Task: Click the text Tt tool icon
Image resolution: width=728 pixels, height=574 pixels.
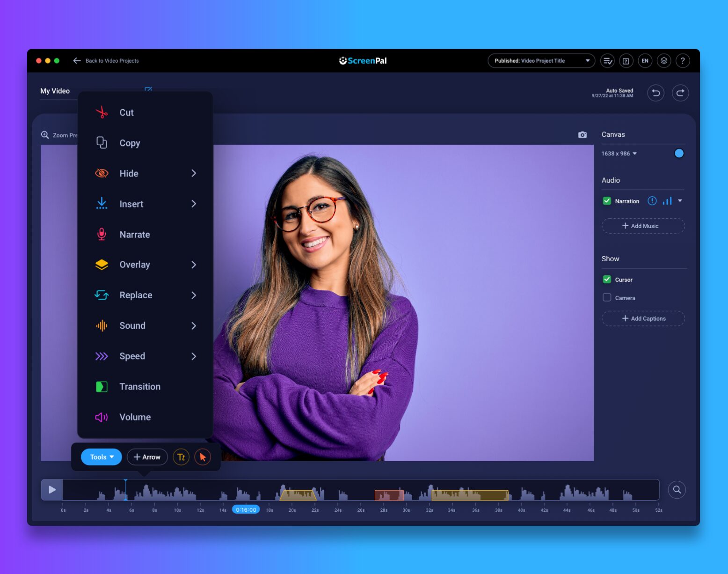Action: 181,457
